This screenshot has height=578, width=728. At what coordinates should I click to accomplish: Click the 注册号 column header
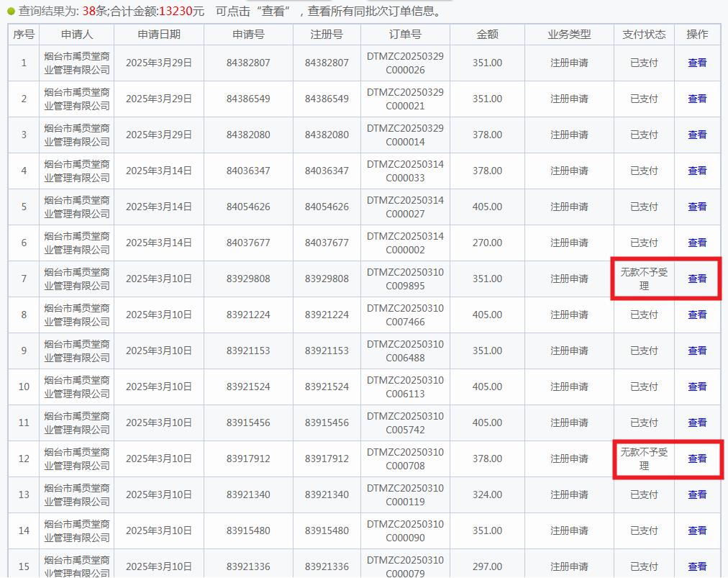click(x=327, y=35)
